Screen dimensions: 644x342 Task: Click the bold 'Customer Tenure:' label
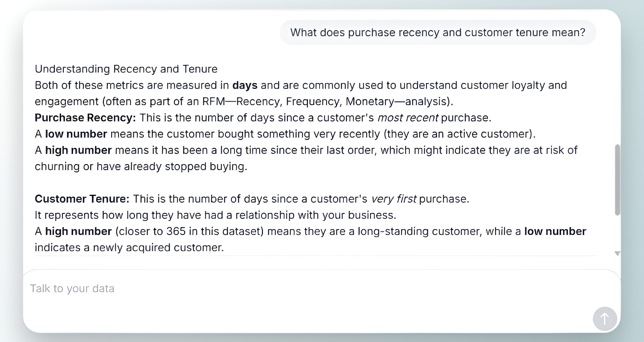82,199
